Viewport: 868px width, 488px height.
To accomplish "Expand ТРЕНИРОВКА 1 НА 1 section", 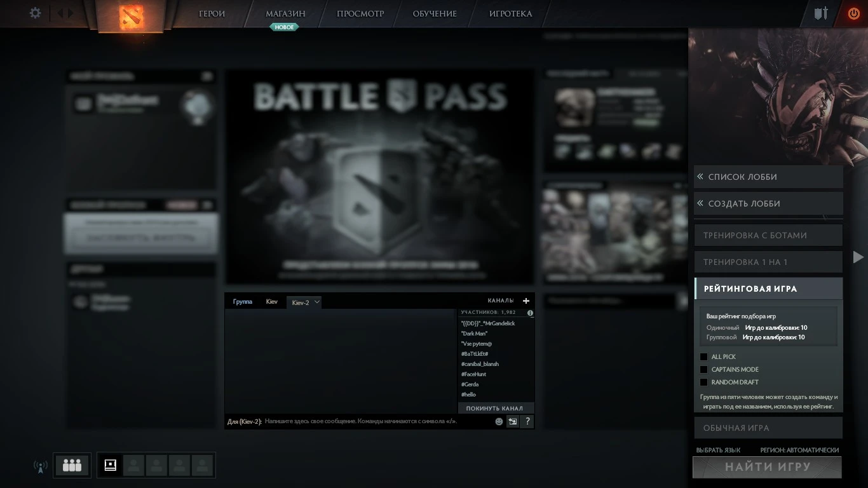I will pos(768,262).
